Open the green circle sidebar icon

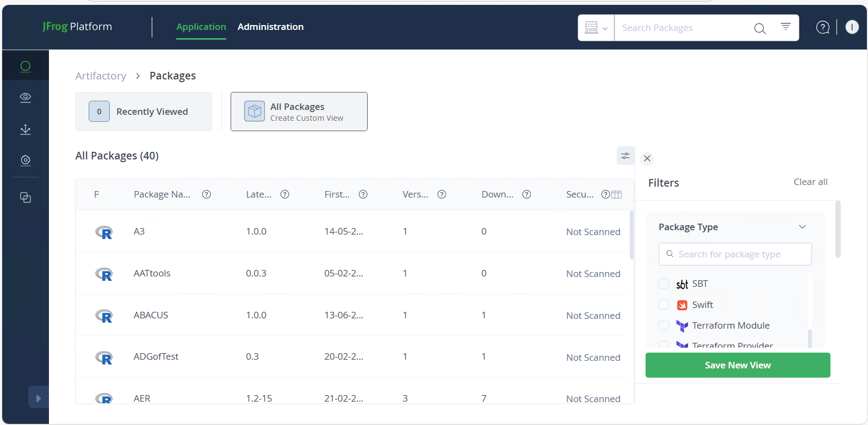(26, 66)
